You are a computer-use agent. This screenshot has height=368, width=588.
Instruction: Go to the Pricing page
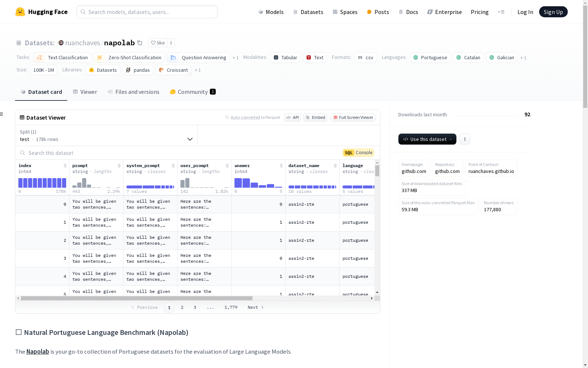[x=480, y=12]
